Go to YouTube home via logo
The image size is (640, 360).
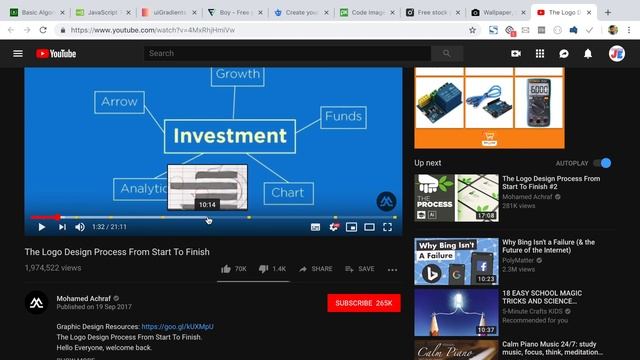tap(56, 53)
